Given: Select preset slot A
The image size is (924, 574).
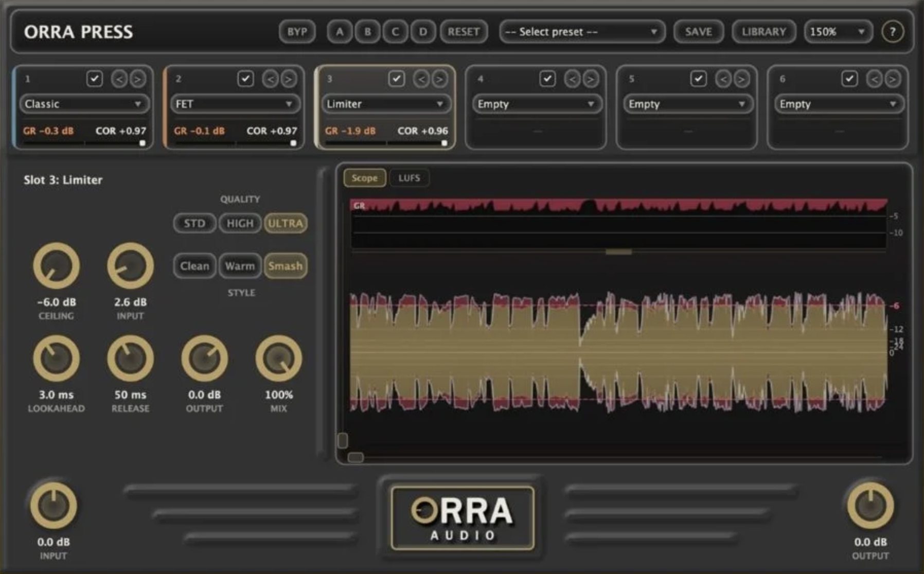Looking at the screenshot, I should (x=340, y=32).
